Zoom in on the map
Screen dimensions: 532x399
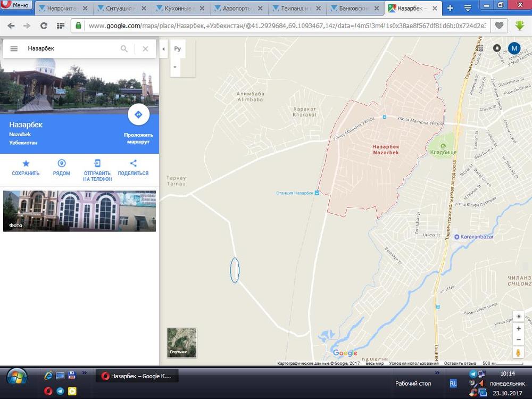click(x=519, y=329)
